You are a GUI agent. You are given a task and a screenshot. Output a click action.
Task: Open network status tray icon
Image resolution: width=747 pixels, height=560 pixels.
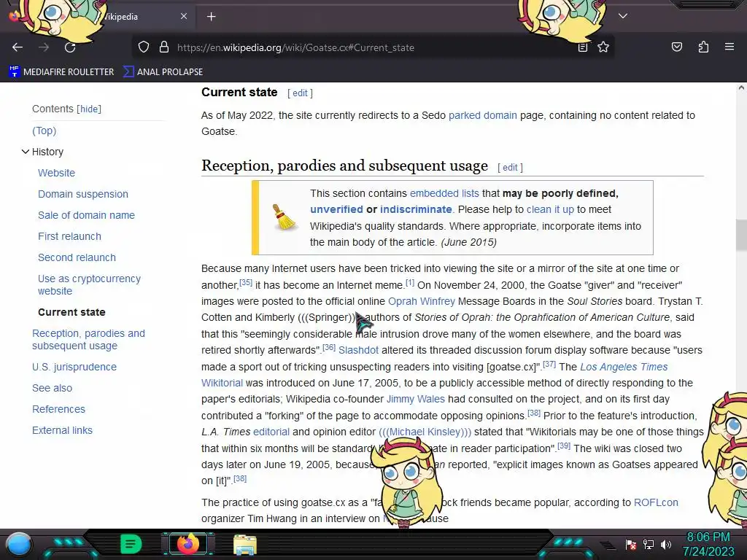click(x=649, y=545)
